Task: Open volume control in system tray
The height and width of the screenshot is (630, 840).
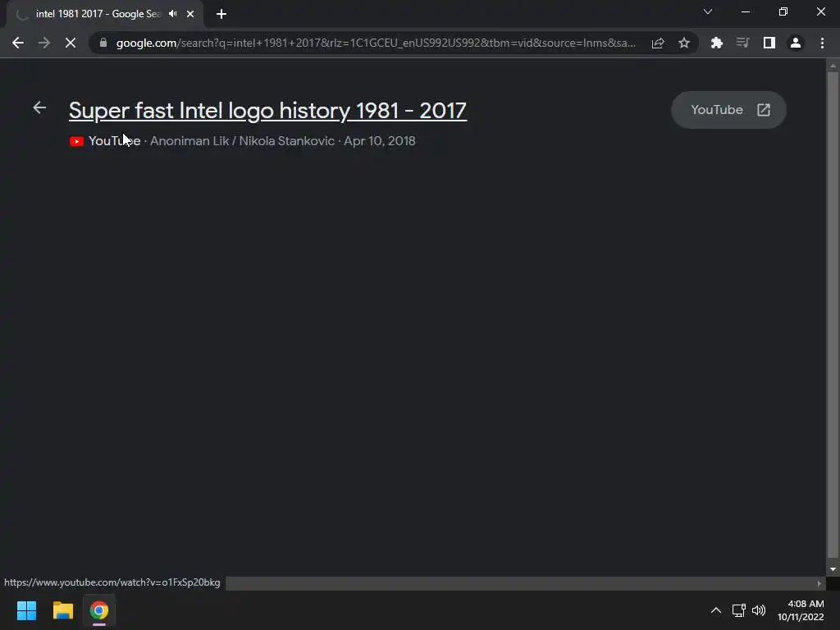Action: point(759,610)
